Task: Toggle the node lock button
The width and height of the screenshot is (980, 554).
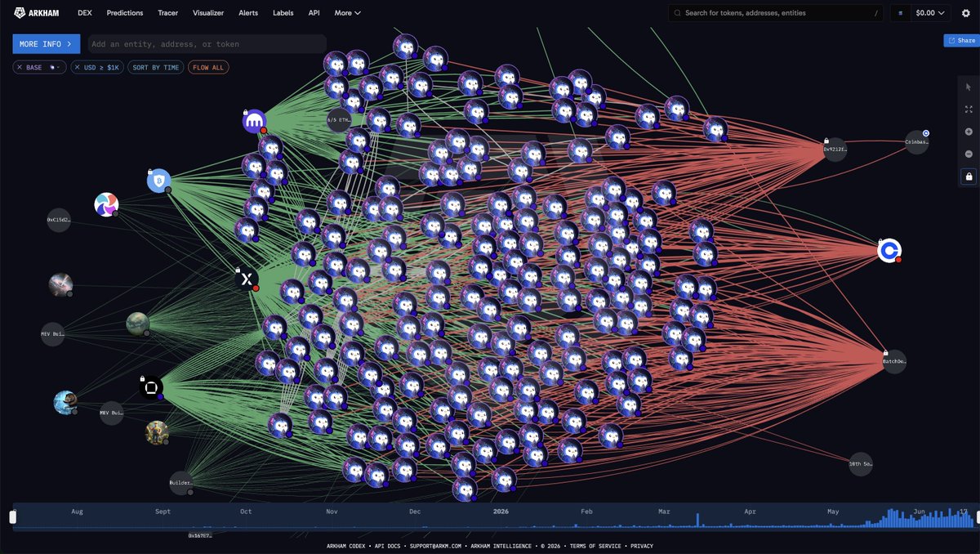Action: tap(969, 176)
